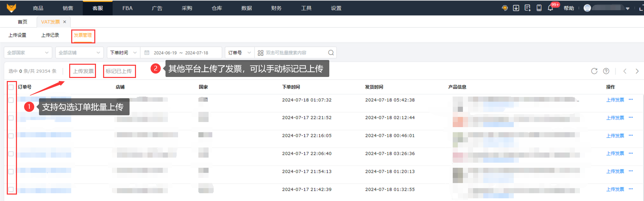Open the orange support chat icon
The image size is (644, 201).
pos(505,8)
